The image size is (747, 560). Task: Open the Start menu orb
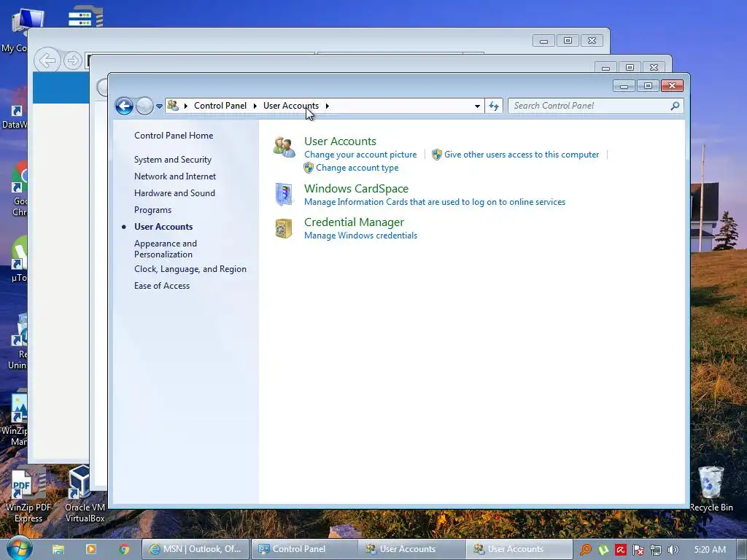click(x=20, y=548)
